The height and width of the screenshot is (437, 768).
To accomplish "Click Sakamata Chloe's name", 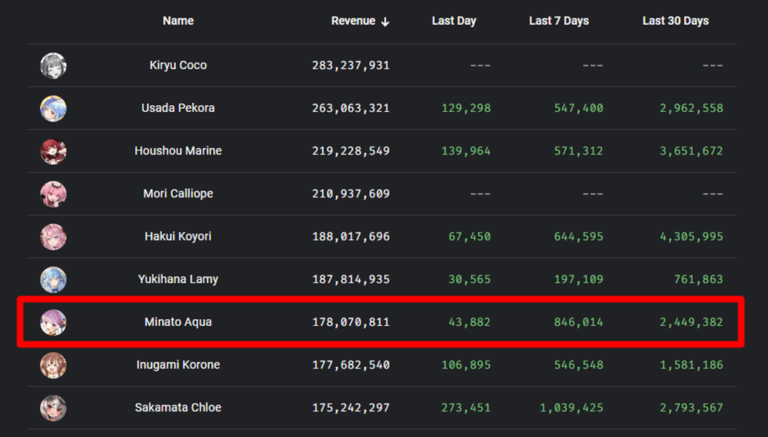I will coord(178,408).
